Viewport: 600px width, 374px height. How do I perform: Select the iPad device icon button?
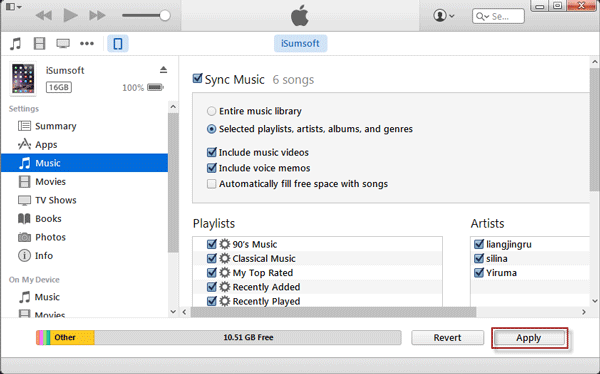(x=118, y=44)
